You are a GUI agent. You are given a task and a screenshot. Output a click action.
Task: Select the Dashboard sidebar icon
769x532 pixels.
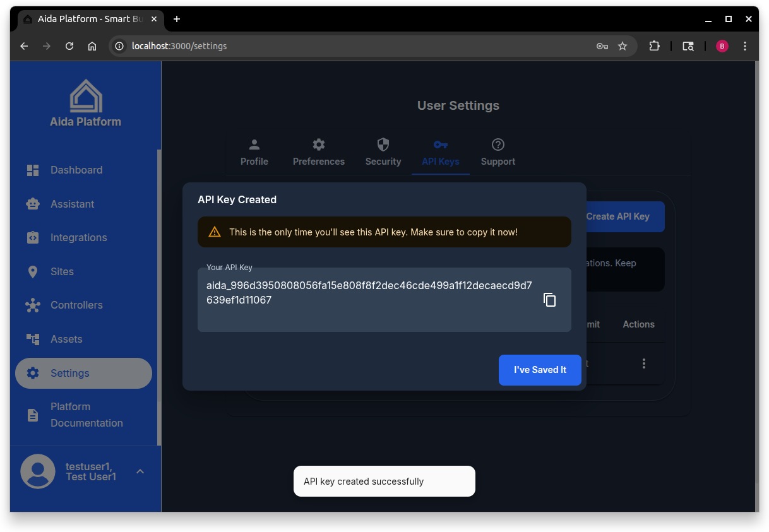33,170
